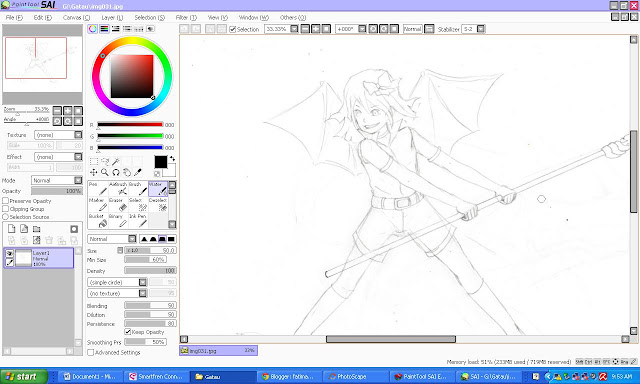Viewport: 640px width, 384px height.
Task: Open the Gatau folder taskbar button
Action: coord(224,376)
